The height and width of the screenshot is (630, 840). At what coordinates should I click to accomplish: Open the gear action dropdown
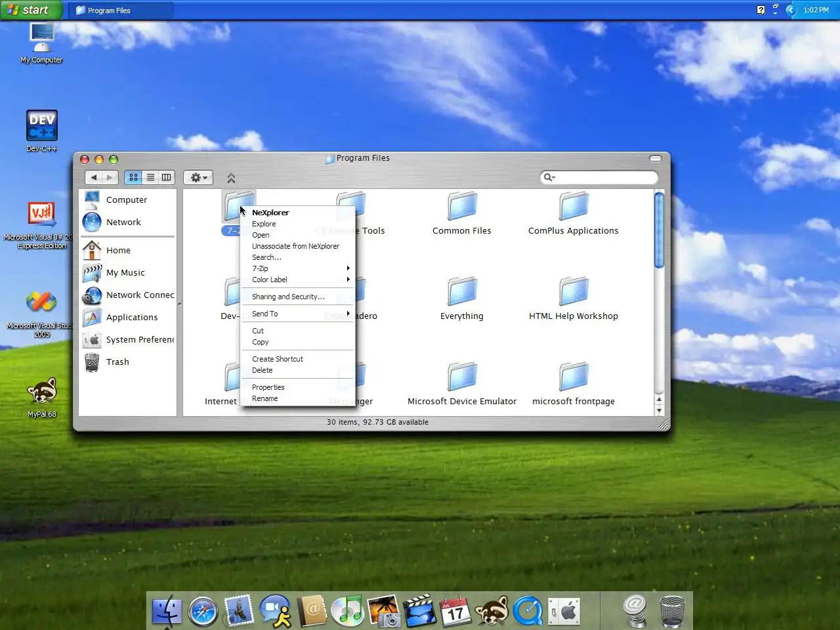point(198,177)
